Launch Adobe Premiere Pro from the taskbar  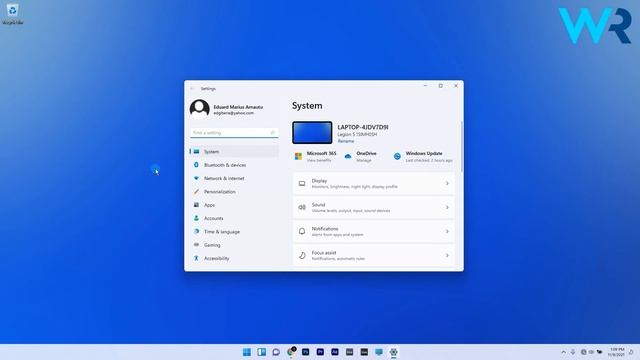click(320, 352)
